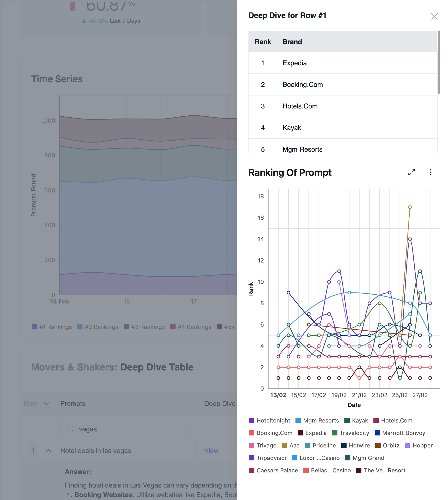Viewport: 448px width, 500px height.
Task: Toggle Expedia legend series
Action: (312, 433)
